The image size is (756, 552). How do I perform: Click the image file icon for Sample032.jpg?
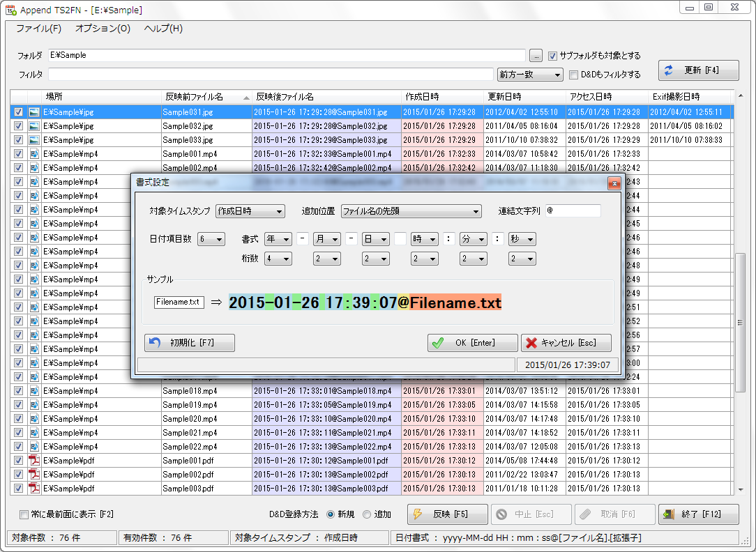point(34,126)
